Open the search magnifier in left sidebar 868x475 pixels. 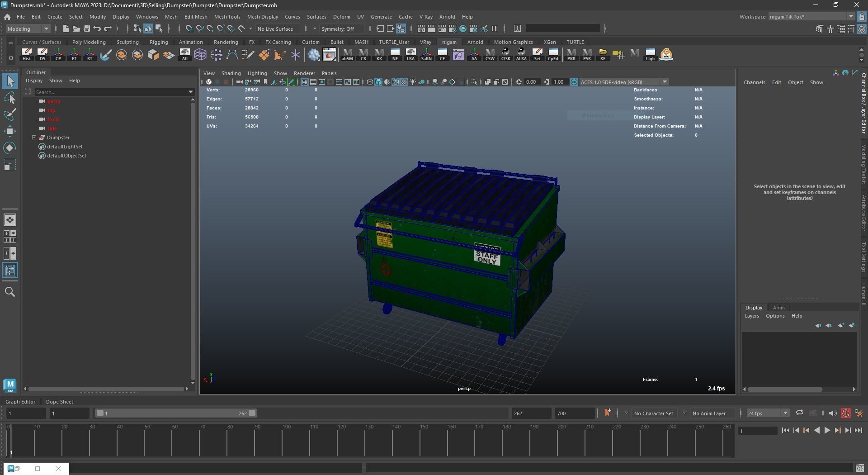tap(10, 292)
